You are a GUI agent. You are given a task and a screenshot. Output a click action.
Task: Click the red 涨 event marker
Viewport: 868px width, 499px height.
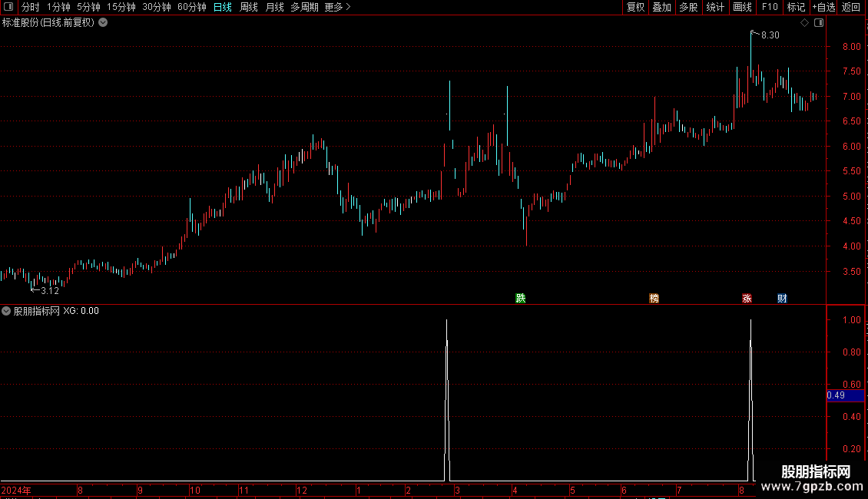click(x=747, y=298)
